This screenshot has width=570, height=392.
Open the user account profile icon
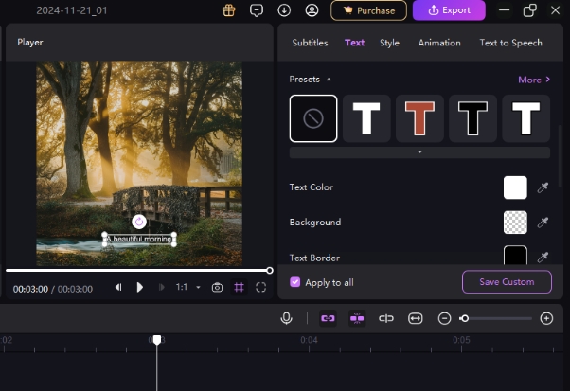click(x=312, y=10)
